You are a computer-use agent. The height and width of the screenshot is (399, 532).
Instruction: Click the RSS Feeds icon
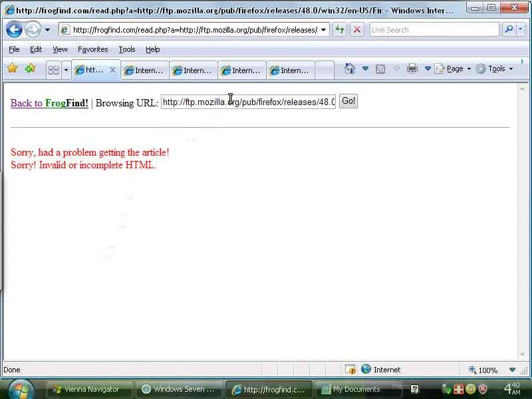pos(380,69)
